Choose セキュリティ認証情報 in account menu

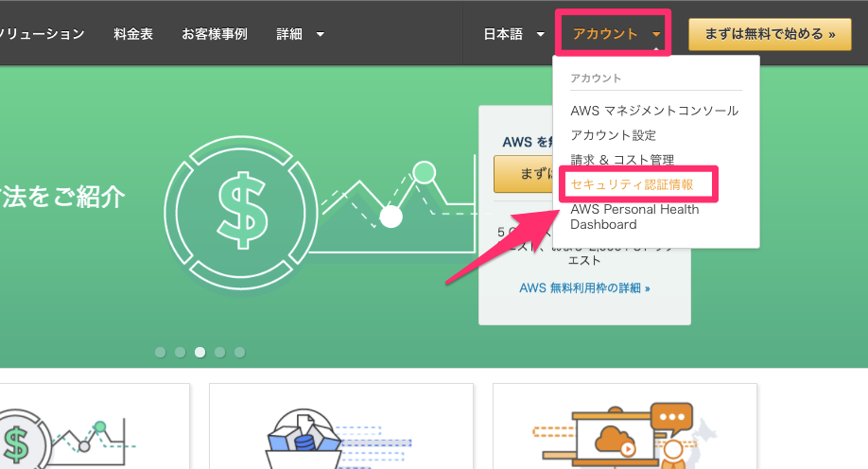coord(632,184)
